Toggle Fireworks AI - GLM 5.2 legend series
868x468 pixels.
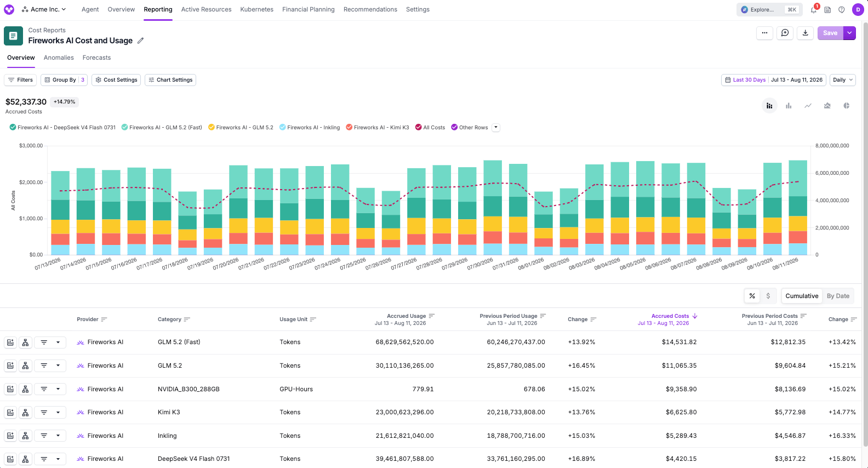pyautogui.click(x=241, y=128)
